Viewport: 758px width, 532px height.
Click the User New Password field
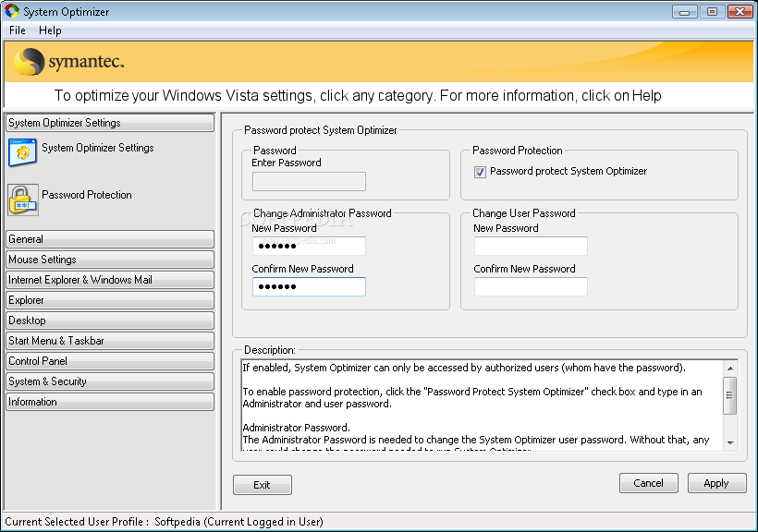click(x=531, y=246)
